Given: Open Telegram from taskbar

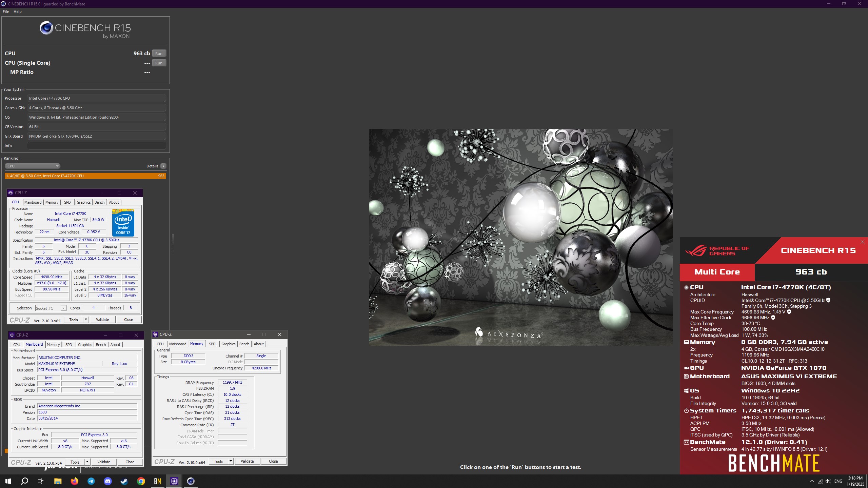Looking at the screenshot, I should 91,481.
